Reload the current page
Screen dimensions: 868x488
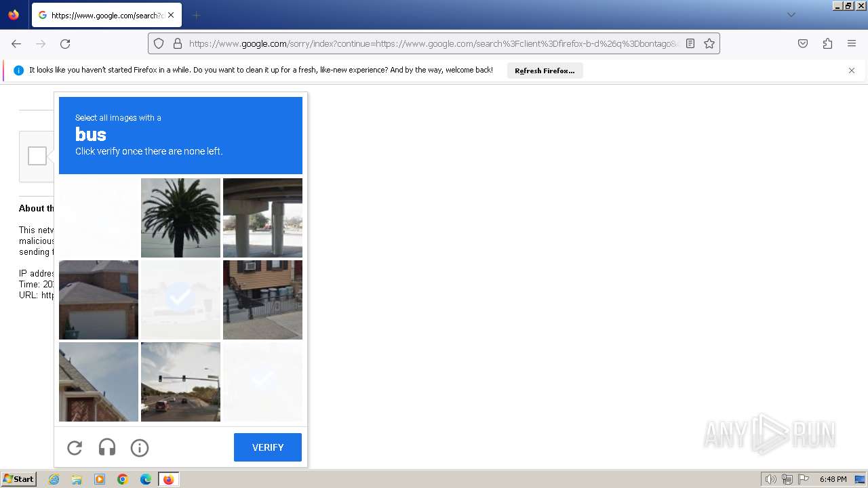(x=65, y=43)
